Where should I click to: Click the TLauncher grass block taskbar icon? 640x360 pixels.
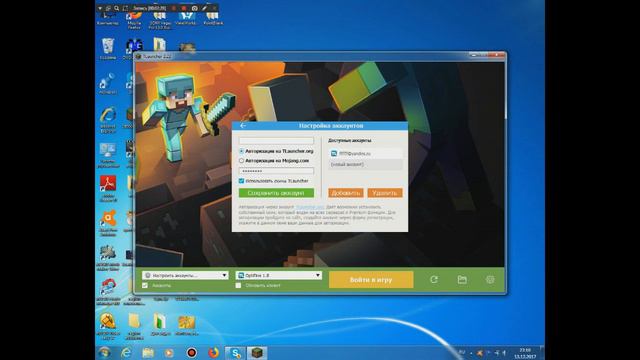(x=257, y=353)
